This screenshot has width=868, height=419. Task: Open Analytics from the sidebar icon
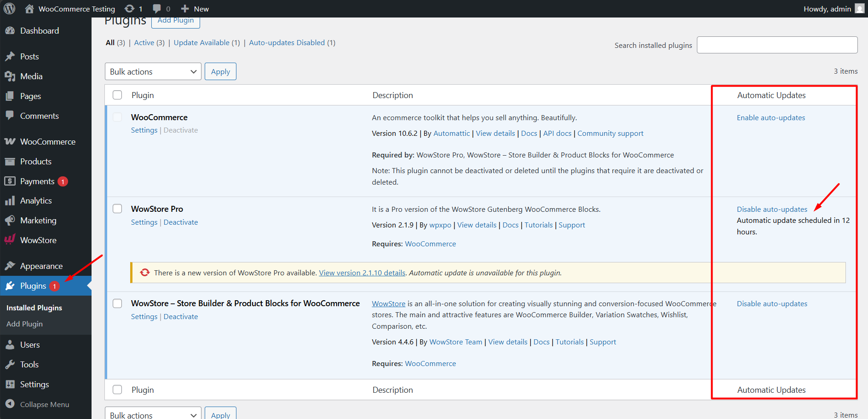(x=10, y=201)
